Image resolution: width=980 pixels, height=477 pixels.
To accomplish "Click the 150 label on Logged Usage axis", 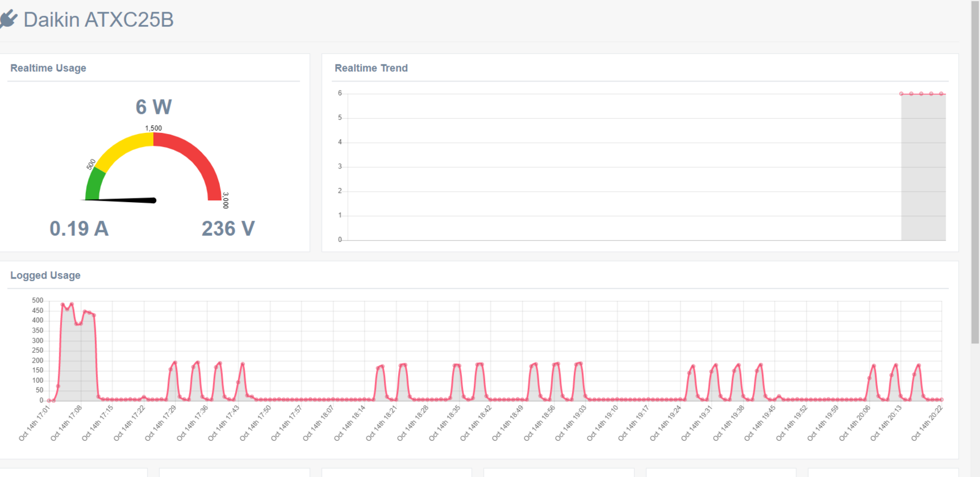I will [x=38, y=370].
